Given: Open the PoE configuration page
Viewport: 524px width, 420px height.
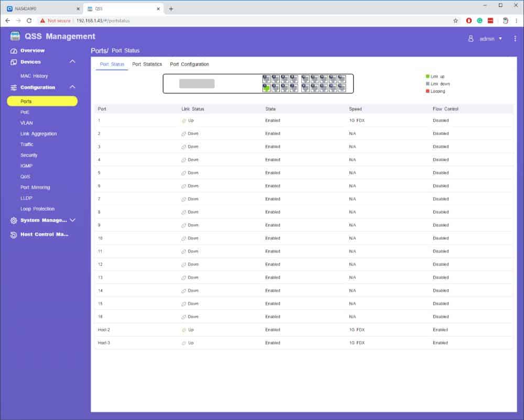Looking at the screenshot, I should (x=25, y=112).
